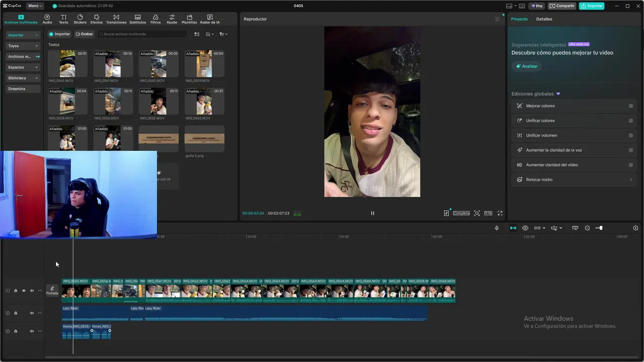The height and width of the screenshot is (362, 644).
Task: Open more options for the Lazy River audio track
Action: pyautogui.click(x=40, y=313)
